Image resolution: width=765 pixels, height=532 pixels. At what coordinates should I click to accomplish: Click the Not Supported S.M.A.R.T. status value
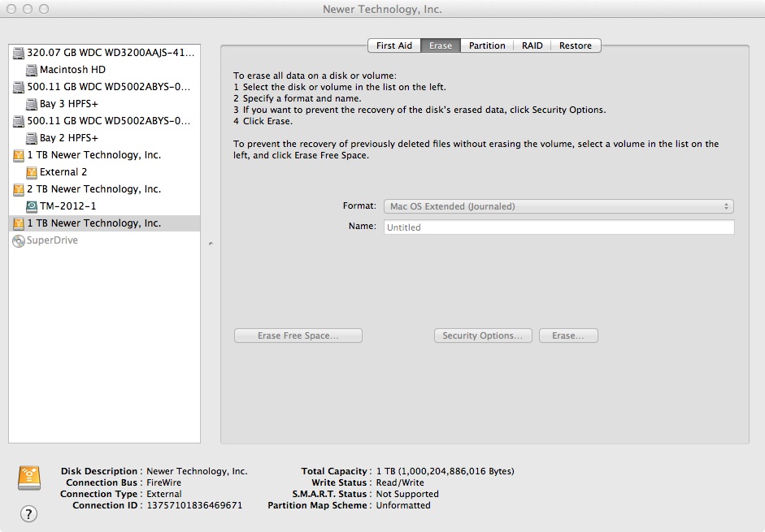click(407, 494)
